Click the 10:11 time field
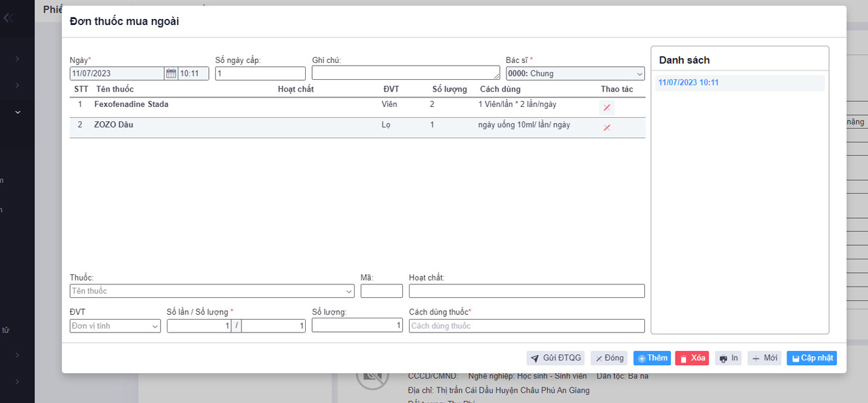Image resolution: width=868 pixels, height=403 pixels. (193, 73)
